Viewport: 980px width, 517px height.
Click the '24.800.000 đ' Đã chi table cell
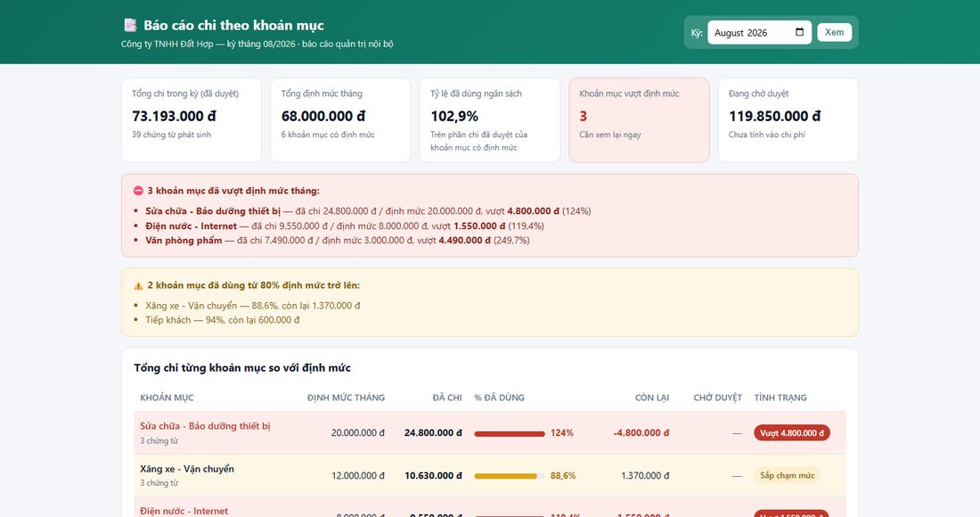pyautogui.click(x=433, y=433)
